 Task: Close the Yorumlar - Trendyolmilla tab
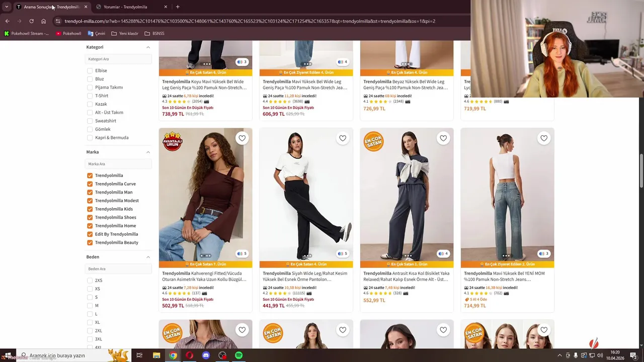click(x=166, y=7)
